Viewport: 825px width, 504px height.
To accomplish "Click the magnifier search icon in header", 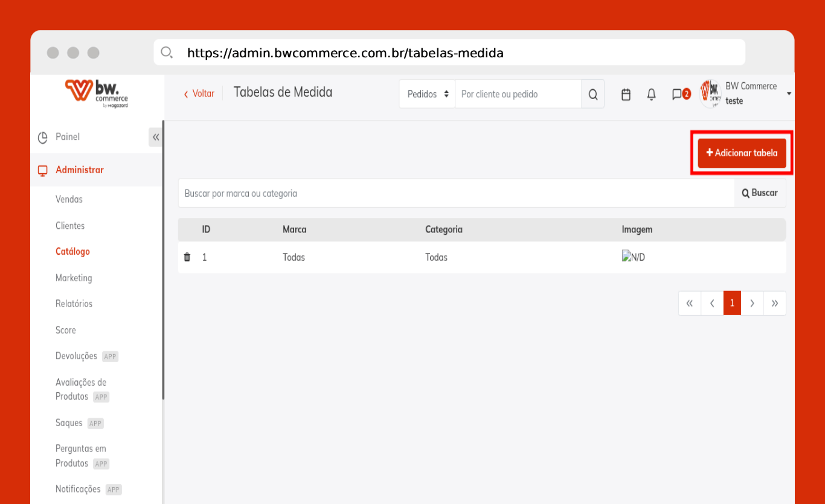I will pyautogui.click(x=593, y=95).
